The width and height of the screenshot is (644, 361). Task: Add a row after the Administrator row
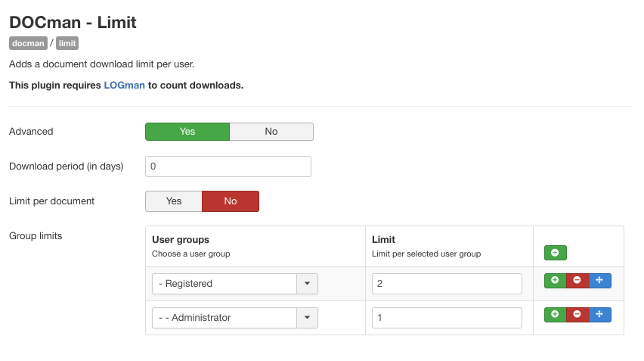click(x=555, y=315)
